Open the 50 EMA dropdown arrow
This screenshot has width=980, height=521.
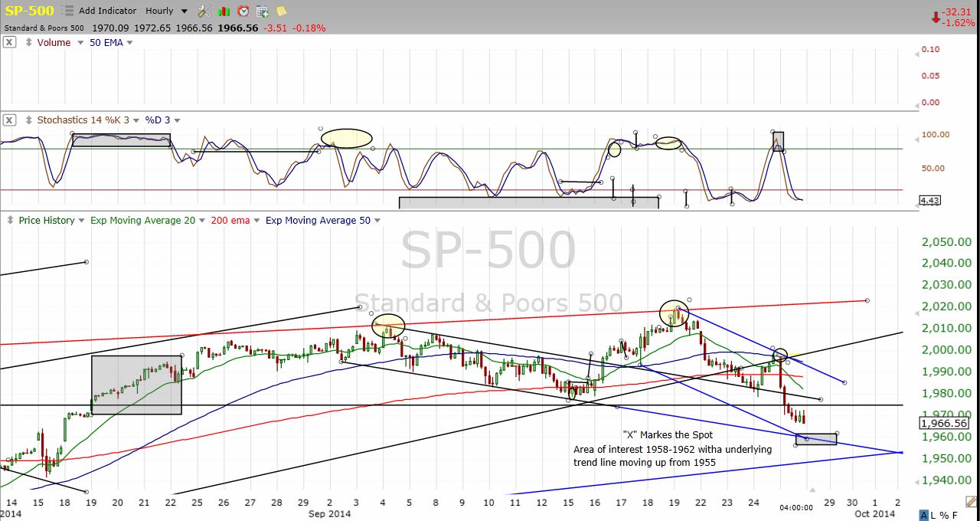tap(129, 42)
